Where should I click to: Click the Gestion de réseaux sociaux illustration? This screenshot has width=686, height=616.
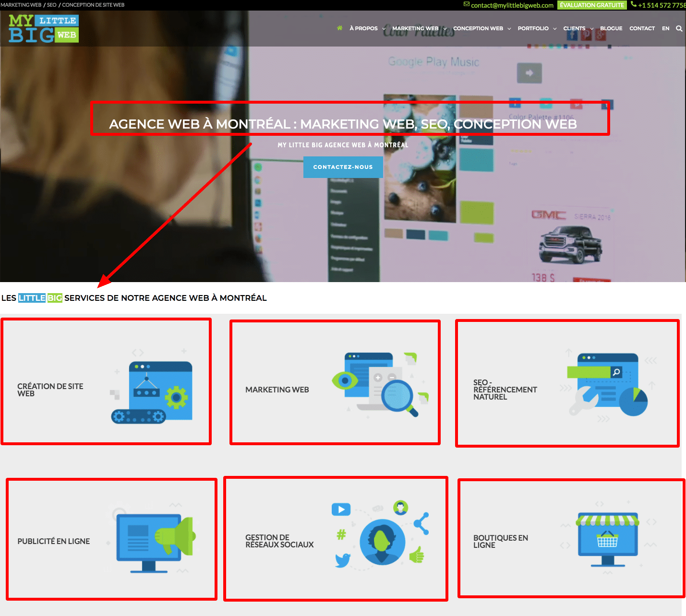[x=379, y=533]
